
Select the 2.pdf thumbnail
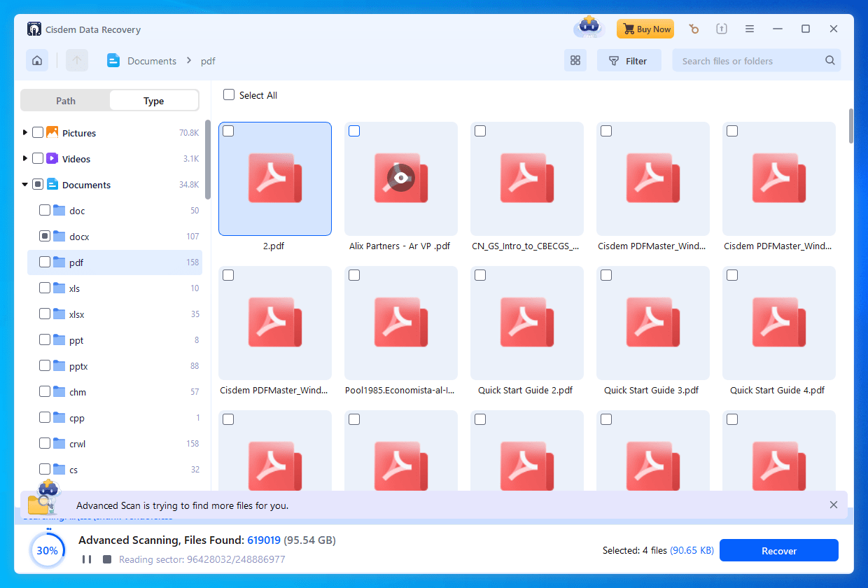[x=275, y=178]
